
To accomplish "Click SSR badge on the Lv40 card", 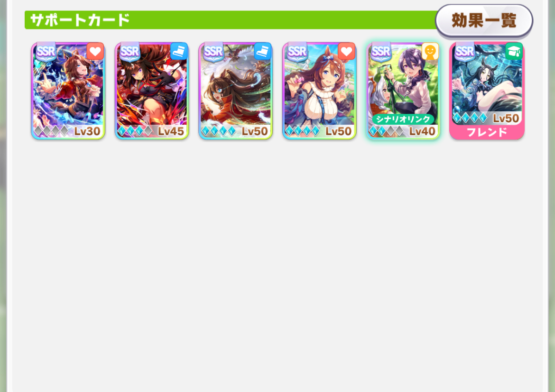I will (x=381, y=52).
